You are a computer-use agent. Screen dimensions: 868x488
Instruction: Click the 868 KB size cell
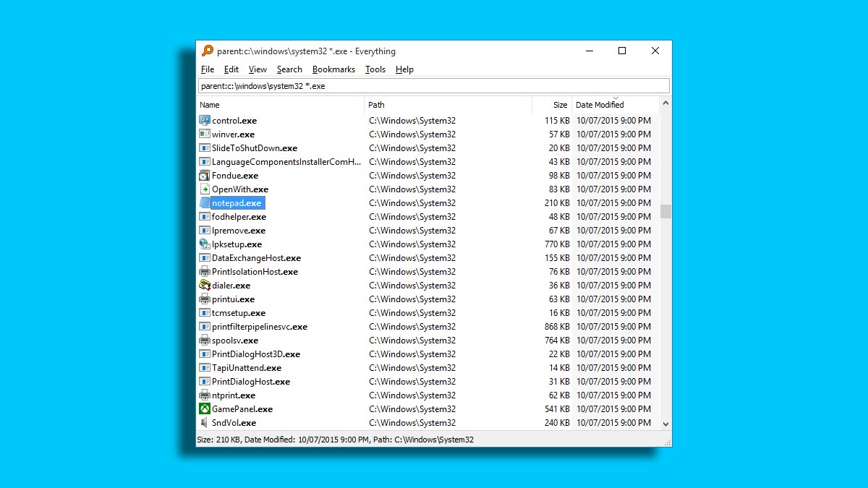pyautogui.click(x=557, y=327)
